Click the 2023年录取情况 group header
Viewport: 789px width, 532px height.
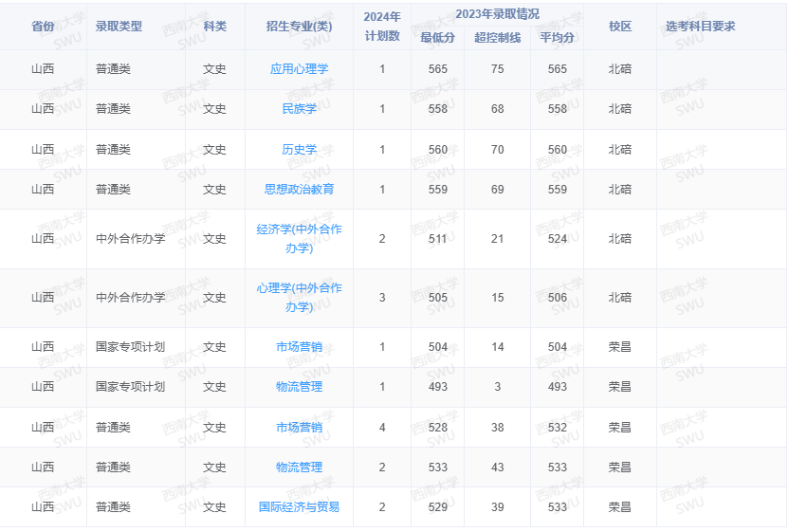(x=497, y=14)
